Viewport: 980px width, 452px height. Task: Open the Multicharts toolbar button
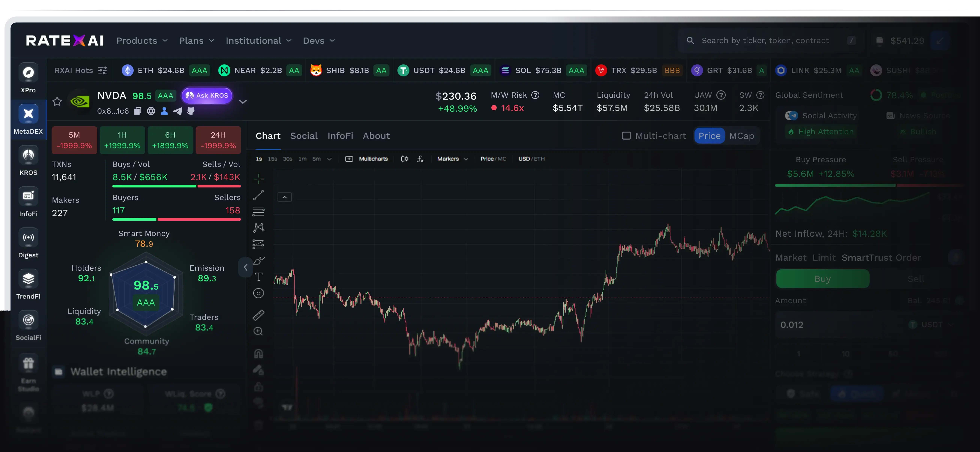(x=366, y=159)
